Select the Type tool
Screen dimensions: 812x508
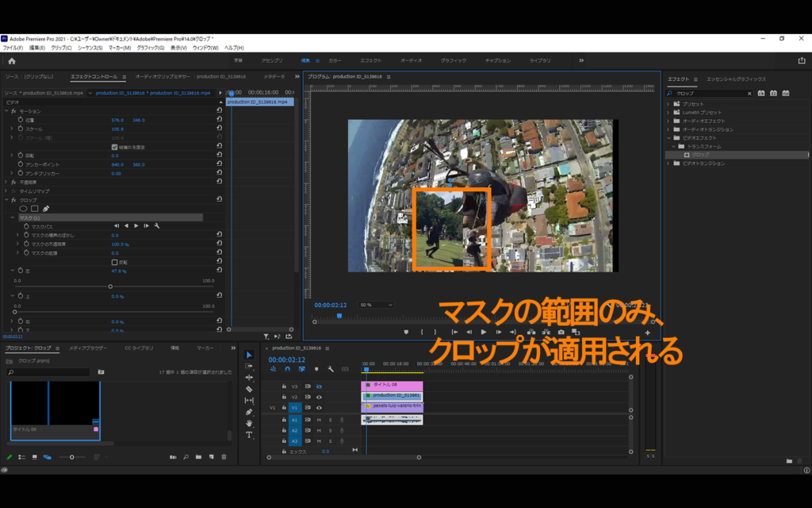(x=249, y=435)
